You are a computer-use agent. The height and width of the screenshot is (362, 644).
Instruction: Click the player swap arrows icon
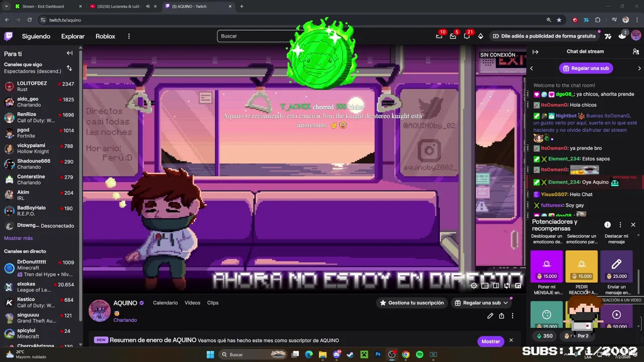(x=507, y=286)
